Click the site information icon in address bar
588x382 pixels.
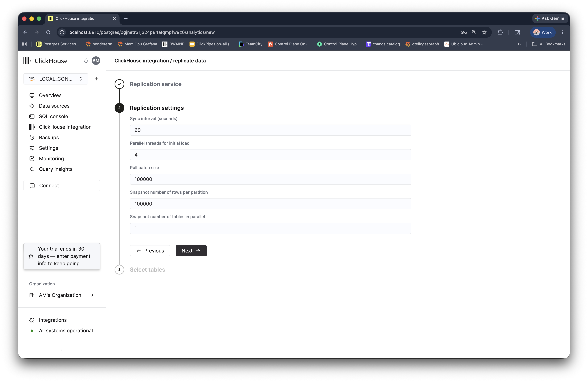[x=62, y=32]
